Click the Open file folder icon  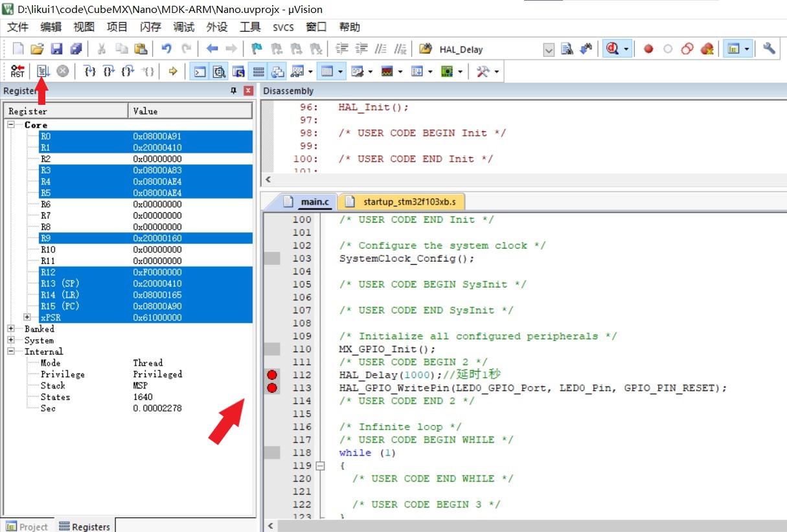[x=37, y=49]
